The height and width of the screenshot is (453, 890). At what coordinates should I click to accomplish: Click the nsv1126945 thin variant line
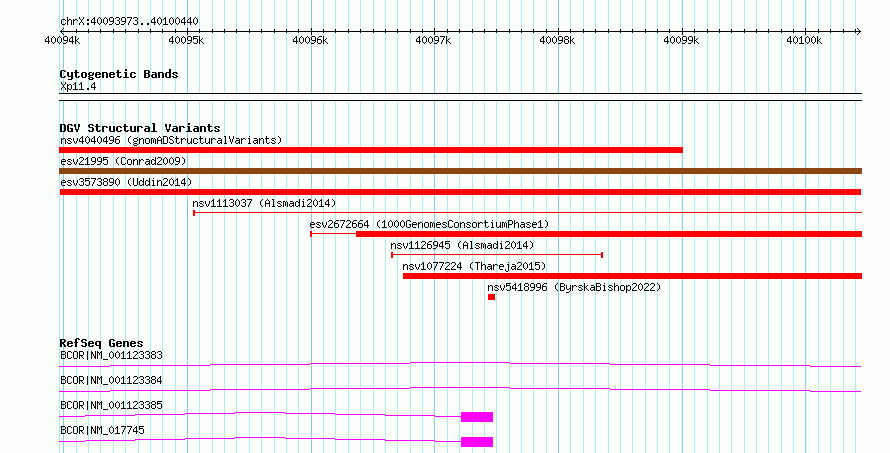click(x=497, y=255)
